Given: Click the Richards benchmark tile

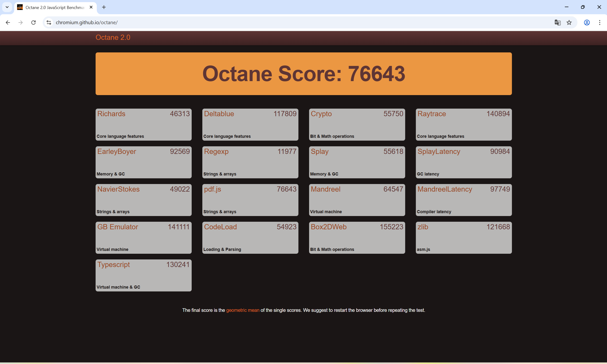Looking at the screenshot, I should (x=143, y=124).
